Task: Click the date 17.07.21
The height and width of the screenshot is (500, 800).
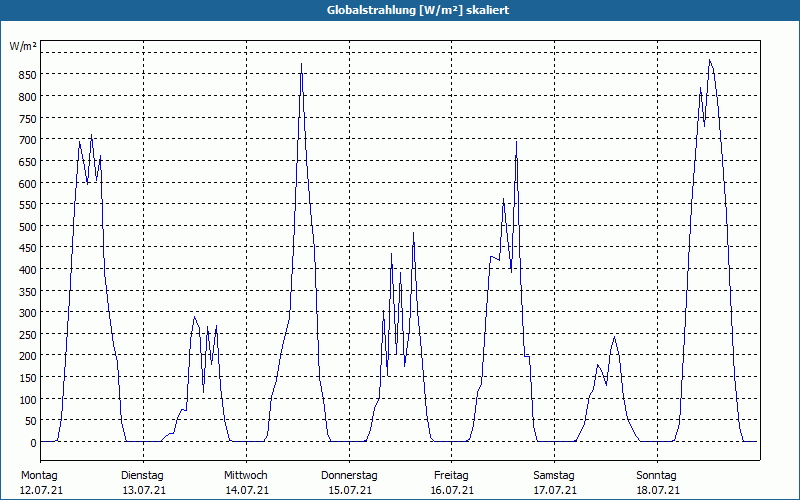Action: 556,491
